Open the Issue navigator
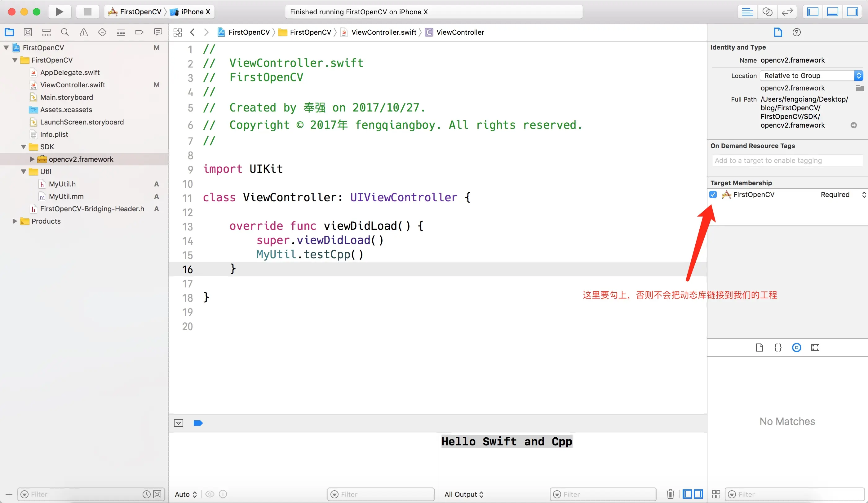This screenshot has height=503, width=868. coord(84,32)
